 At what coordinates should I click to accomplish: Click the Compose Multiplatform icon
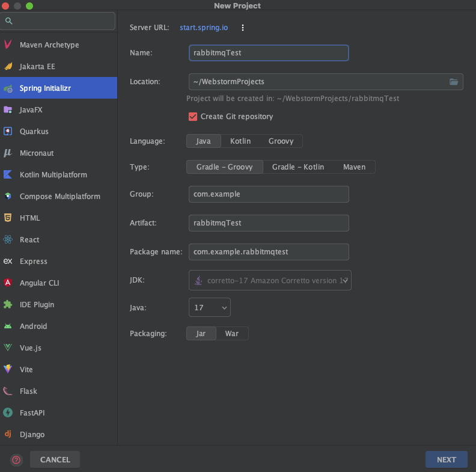(x=8, y=196)
